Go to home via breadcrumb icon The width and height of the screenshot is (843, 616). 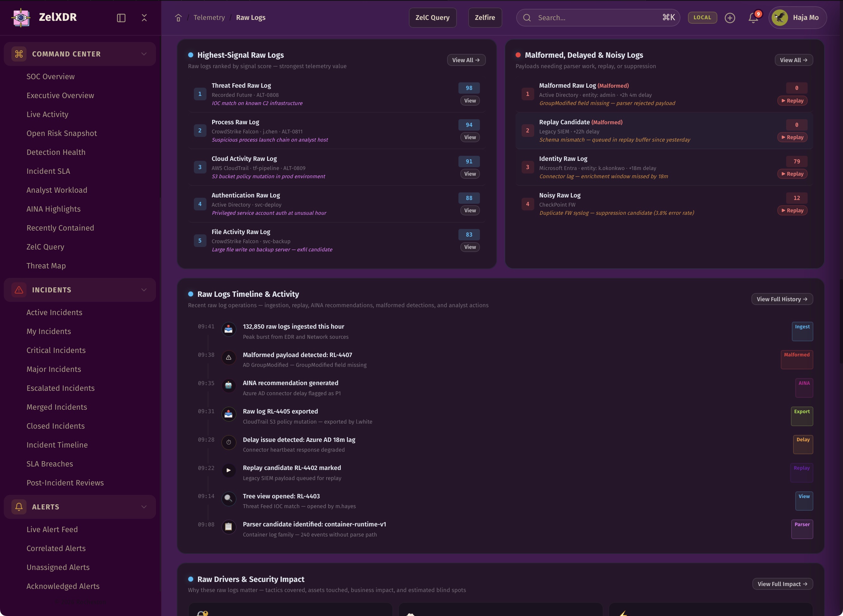click(178, 18)
